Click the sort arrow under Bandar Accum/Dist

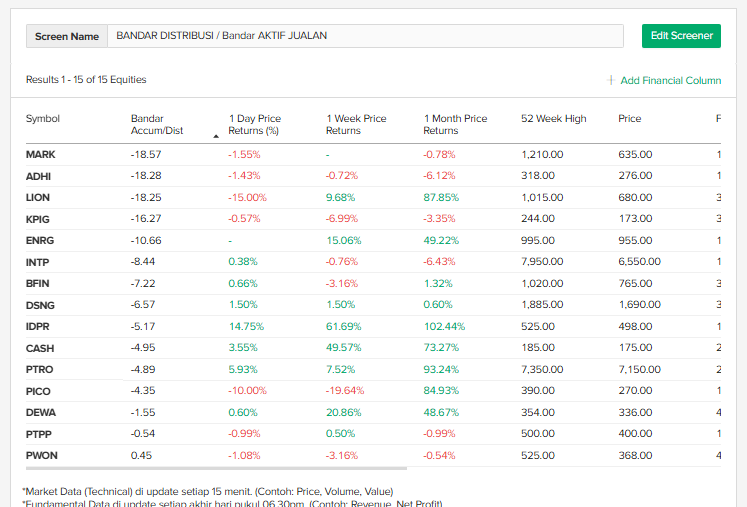tap(216, 135)
